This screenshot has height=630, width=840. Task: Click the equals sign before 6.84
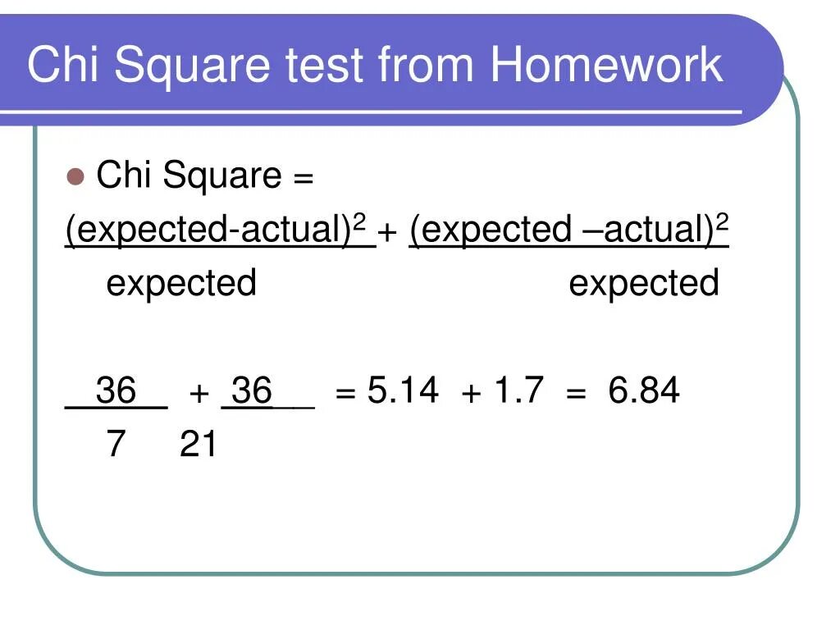576,394
